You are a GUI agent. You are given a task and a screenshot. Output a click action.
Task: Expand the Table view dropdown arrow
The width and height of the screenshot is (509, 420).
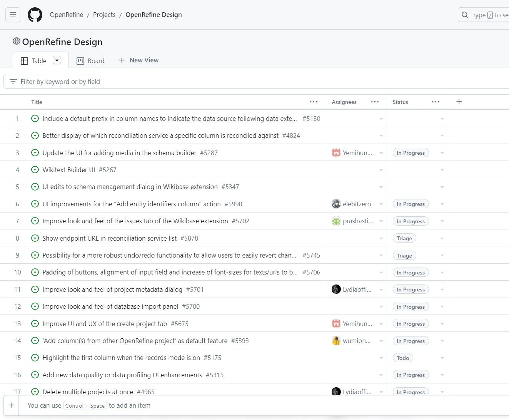[57, 60]
